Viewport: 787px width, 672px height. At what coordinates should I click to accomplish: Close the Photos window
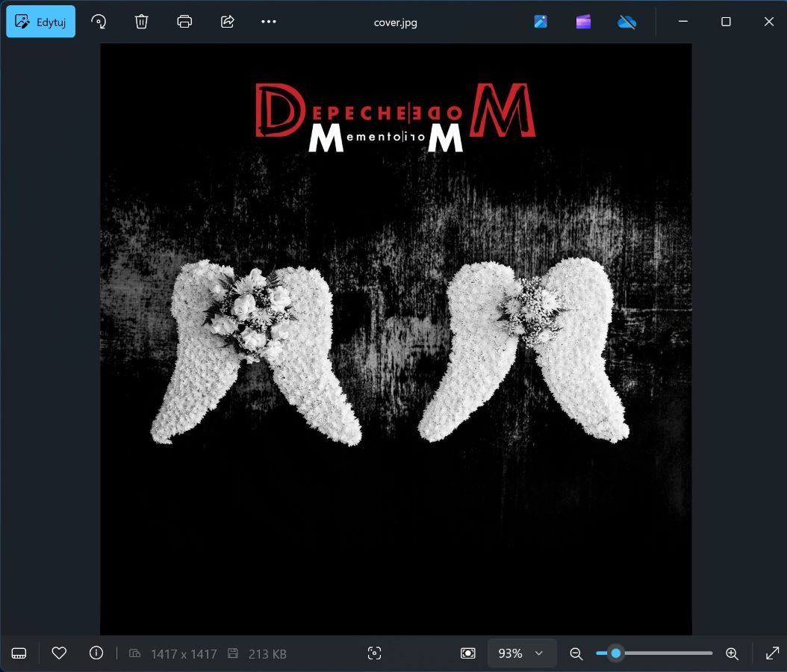pos(769,22)
